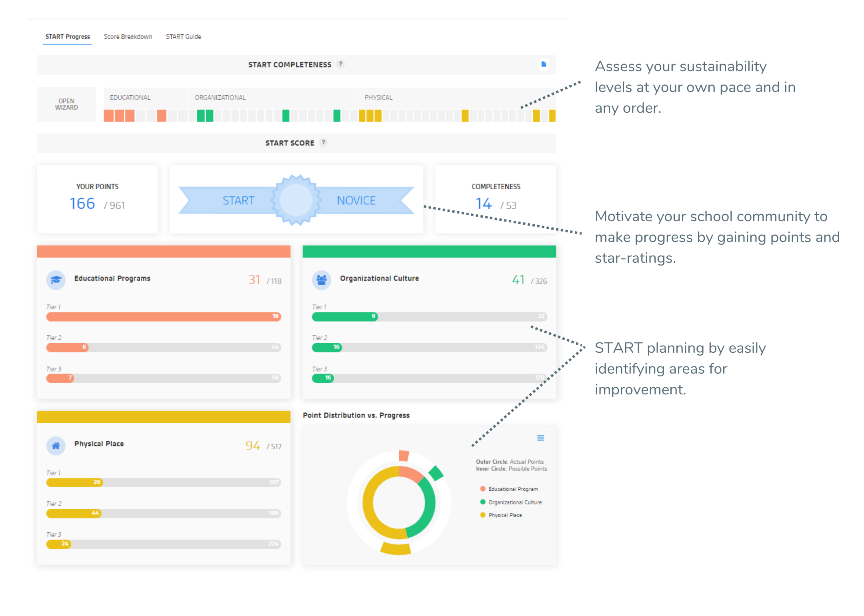Open the chart hamburger menu icon
Viewport: 864px width, 616px height.
[x=540, y=438]
